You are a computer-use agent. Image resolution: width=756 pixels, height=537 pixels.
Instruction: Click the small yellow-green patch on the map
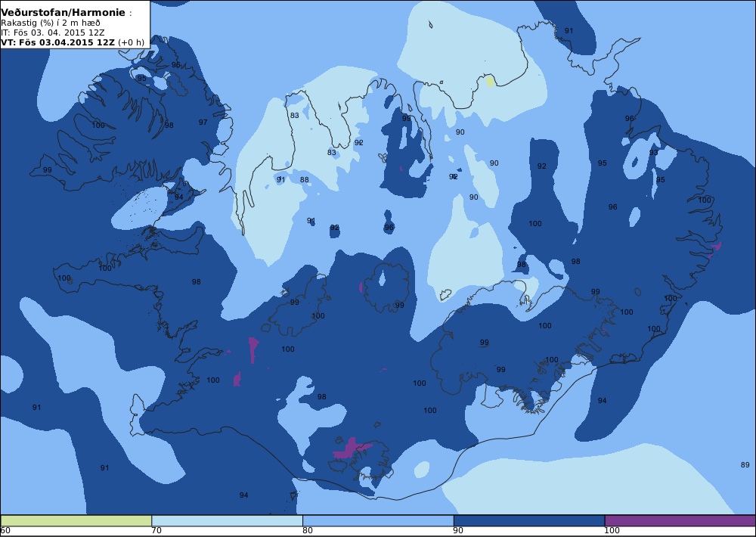pos(490,81)
